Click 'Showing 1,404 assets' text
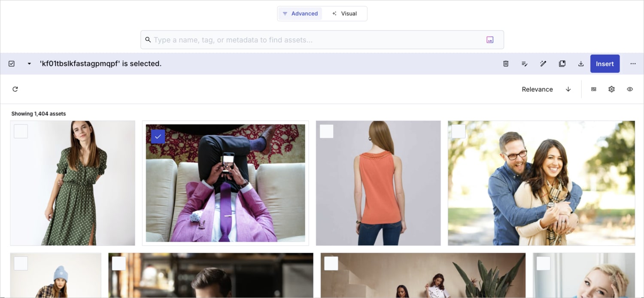 point(39,114)
